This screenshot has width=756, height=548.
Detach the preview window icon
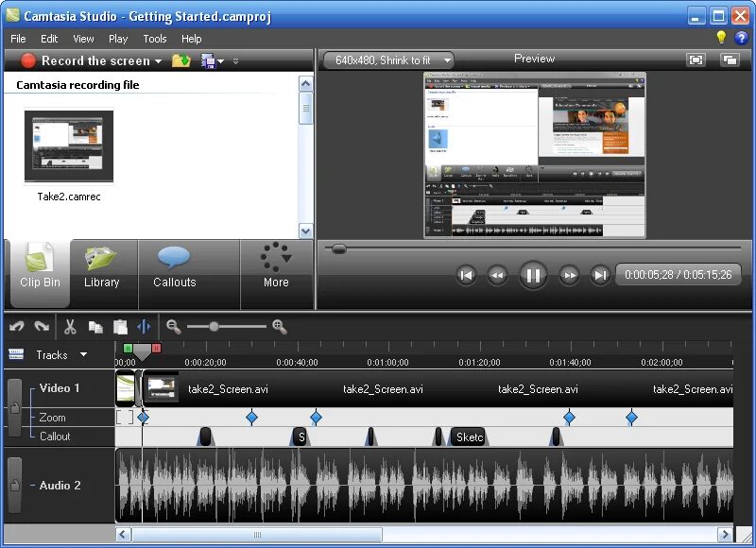point(730,60)
